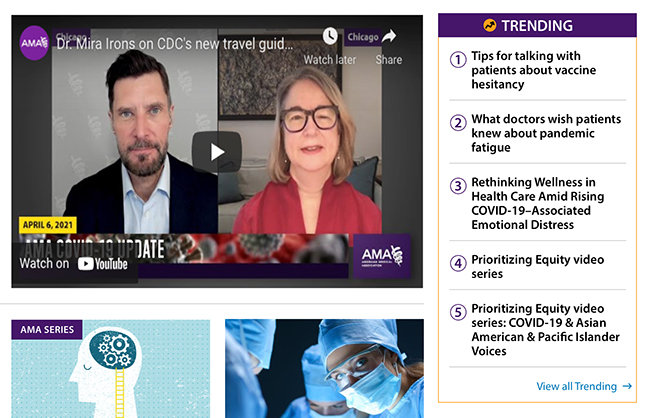Click the AMA SERIES label tag
Viewport: 650px width, 418px height.
[x=47, y=330]
